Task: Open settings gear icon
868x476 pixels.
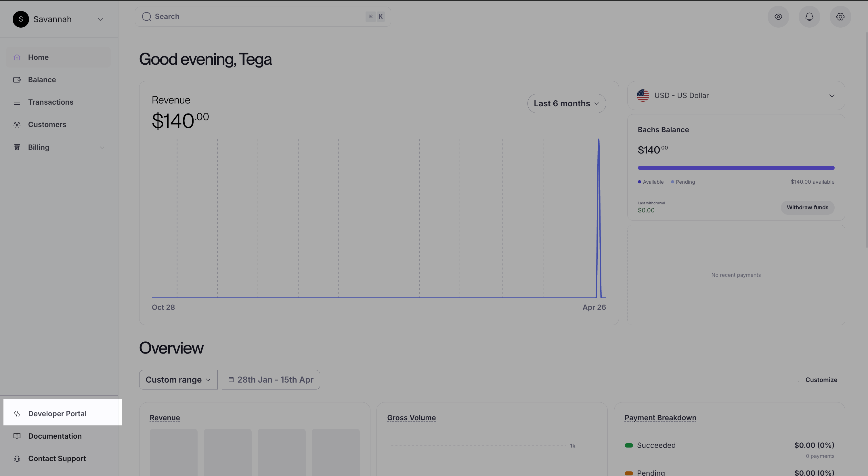Action: pyautogui.click(x=840, y=16)
